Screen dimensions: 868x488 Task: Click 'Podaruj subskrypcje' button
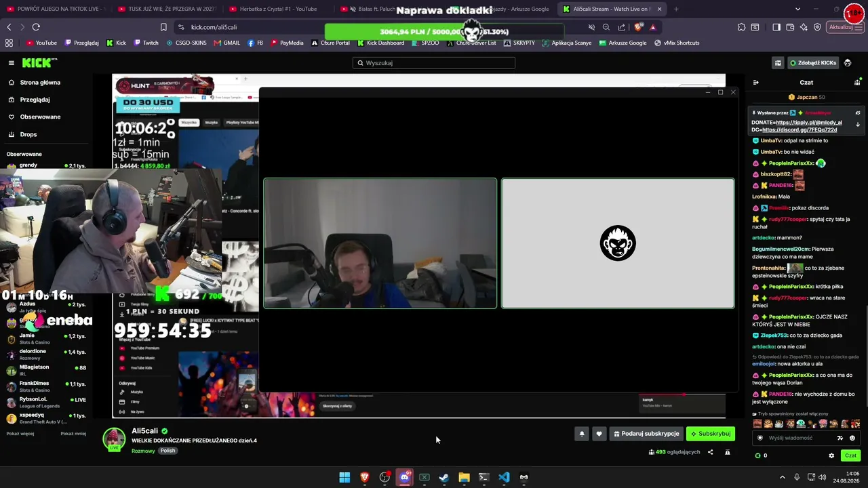(646, 434)
